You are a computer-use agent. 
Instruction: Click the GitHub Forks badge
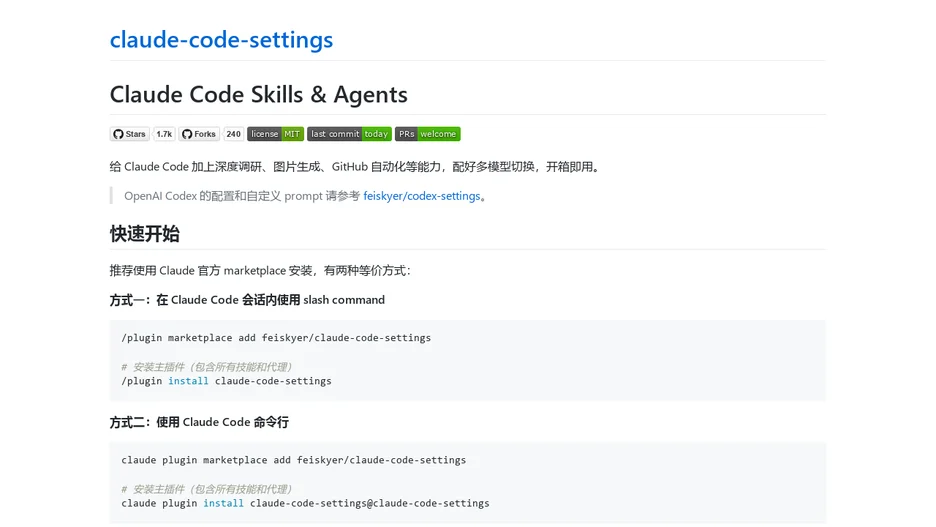199,134
